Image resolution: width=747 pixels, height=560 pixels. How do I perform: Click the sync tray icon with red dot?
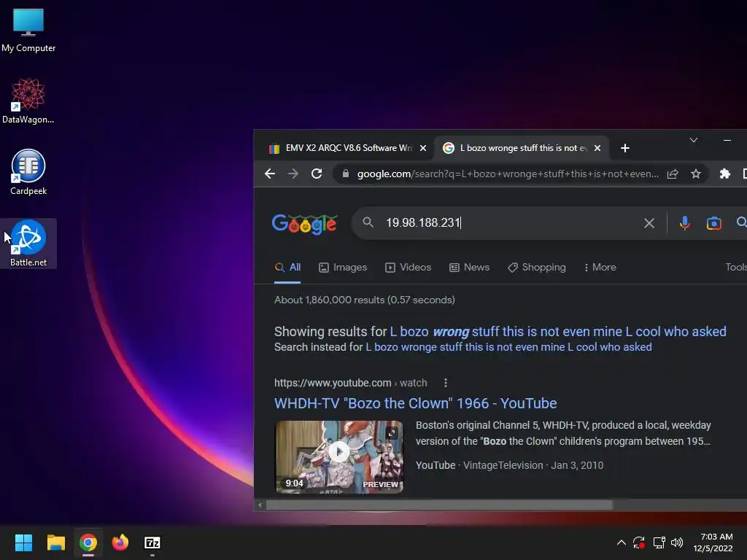click(639, 542)
